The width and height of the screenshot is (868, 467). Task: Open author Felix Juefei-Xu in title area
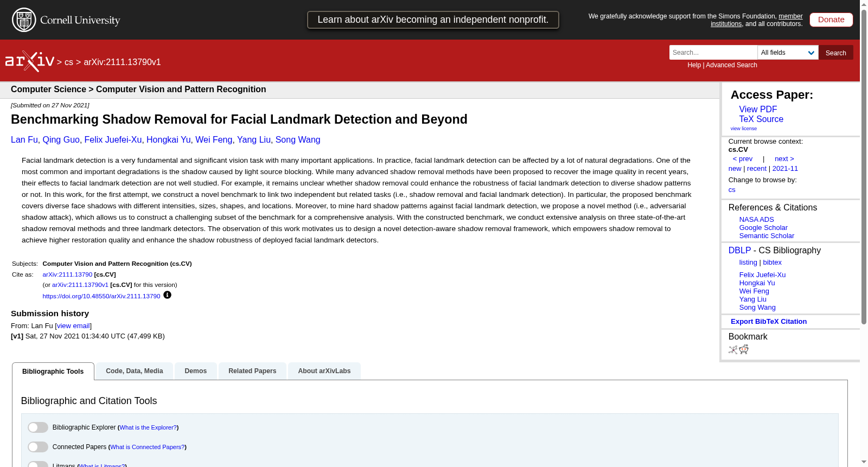point(113,140)
